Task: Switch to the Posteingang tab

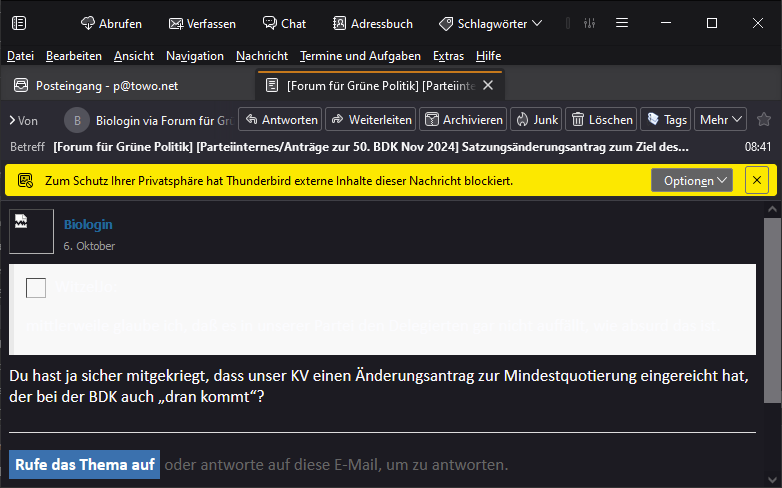Action: (x=127, y=85)
